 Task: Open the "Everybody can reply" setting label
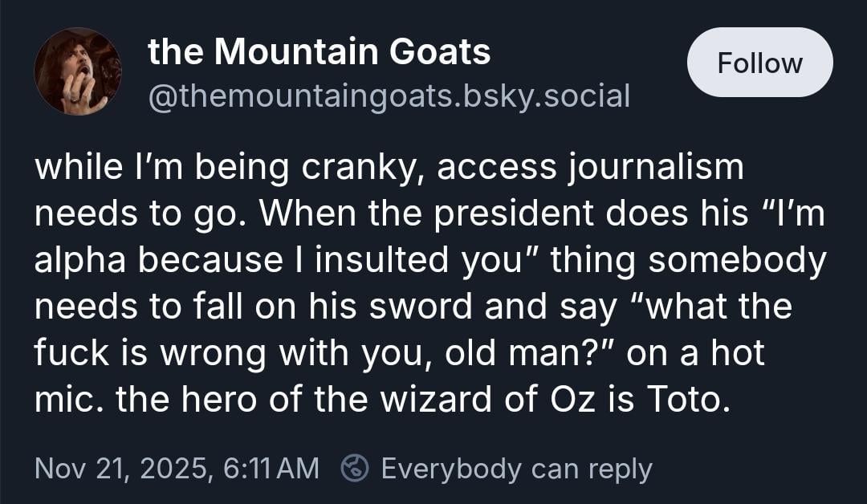[x=516, y=468]
